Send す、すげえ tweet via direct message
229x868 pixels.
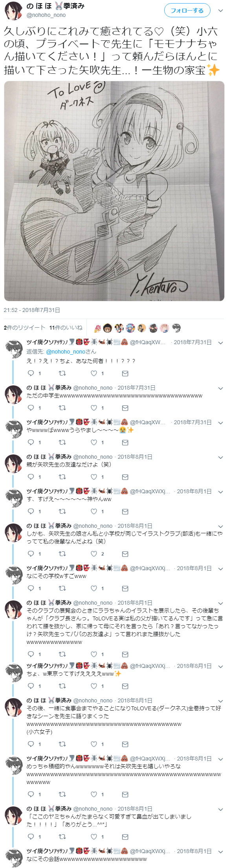(x=125, y=511)
